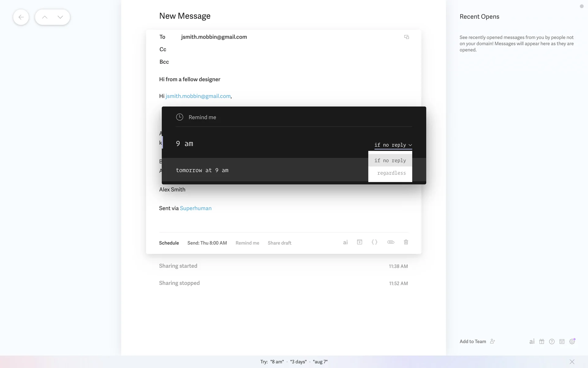Open the ai writing tool in compose toolbar
Viewport: 588px width, 368px height.
(345, 243)
